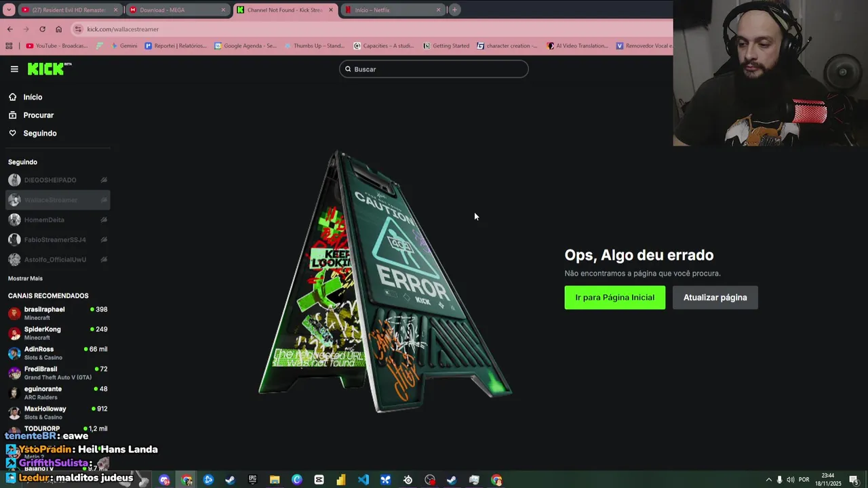Expand followed channels with Mostrar Mais
The height and width of the screenshot is (488, 868).
click(25, 279)
